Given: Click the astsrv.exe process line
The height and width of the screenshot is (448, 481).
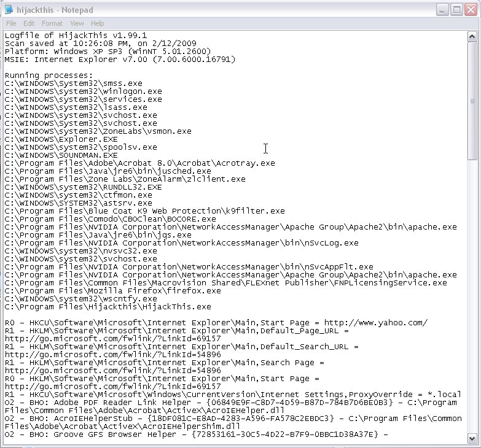Looking at the screenshot, I should pos(79,203).
